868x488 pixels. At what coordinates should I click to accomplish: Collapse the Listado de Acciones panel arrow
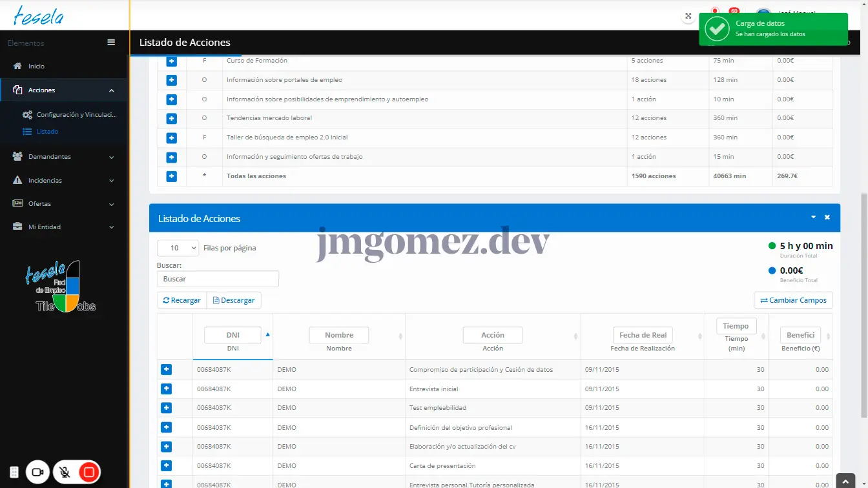point(813,218)
